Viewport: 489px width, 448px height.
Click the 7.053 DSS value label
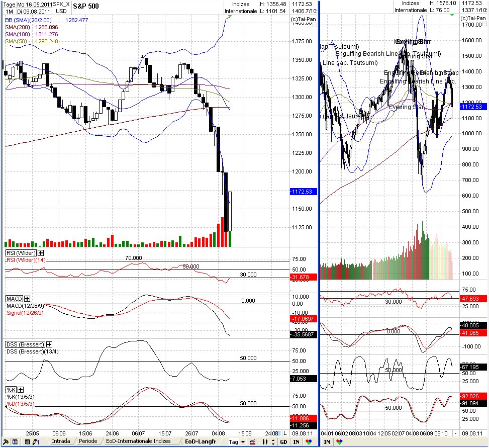pyautogui.click(x=304, y=379)
